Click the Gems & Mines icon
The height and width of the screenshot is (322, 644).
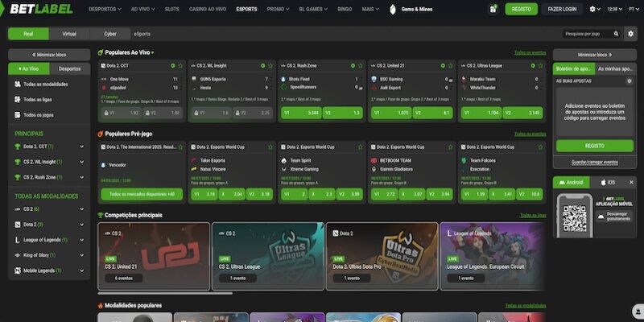coord(393,9)
